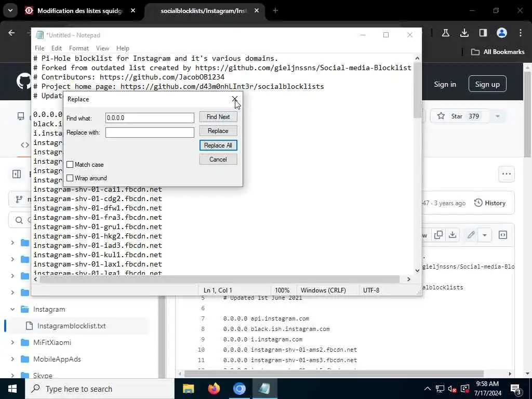Open edit options dropdown next to pencil
The height and width of the screenshot is (399, 532).
[x=485, y=235]
